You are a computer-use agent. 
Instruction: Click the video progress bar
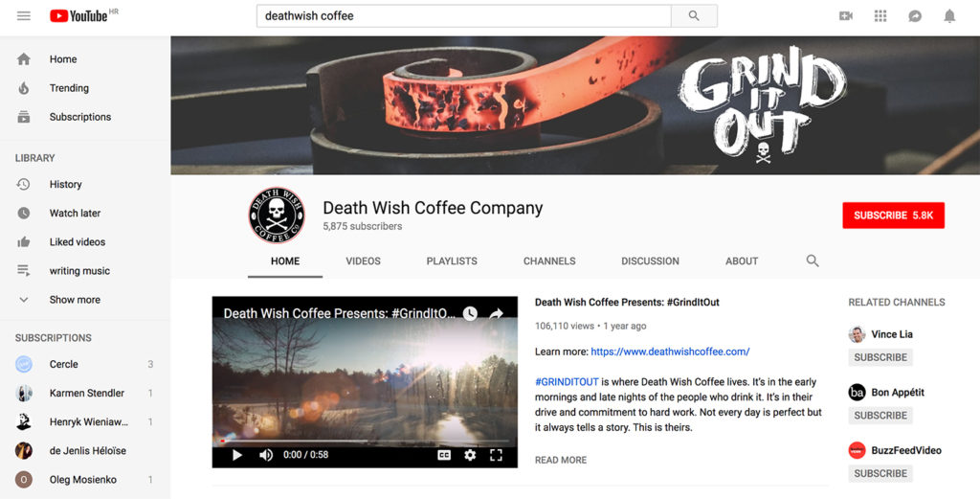pos(365,441)
